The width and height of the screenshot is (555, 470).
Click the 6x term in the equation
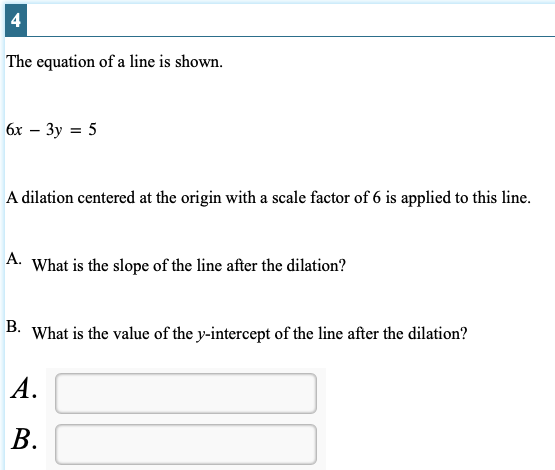14,130
